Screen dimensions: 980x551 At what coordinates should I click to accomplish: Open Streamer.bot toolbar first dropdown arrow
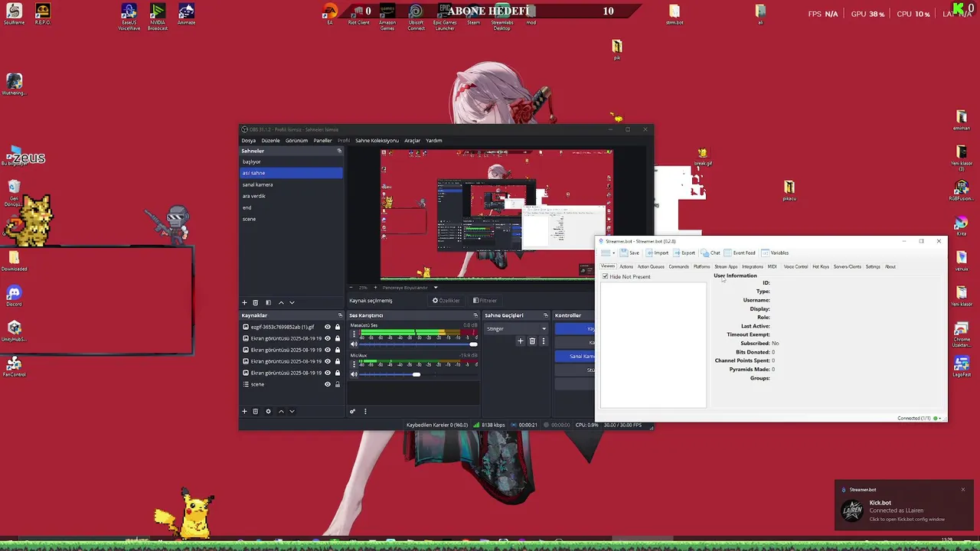[613, 253]
